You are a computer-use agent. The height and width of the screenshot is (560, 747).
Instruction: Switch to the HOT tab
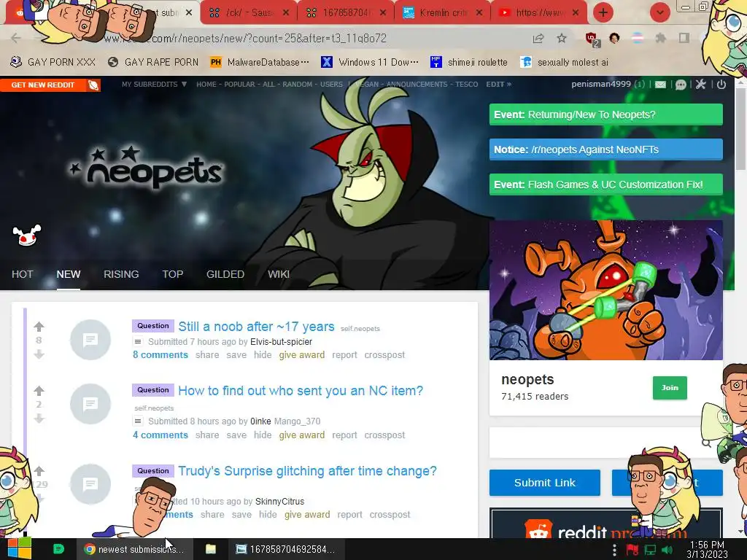[23, 274]
